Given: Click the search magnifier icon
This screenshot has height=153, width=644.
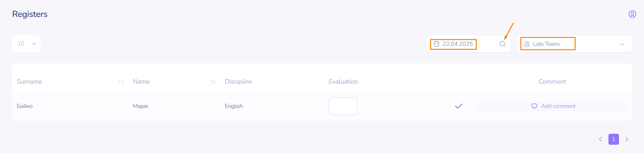Looking at the screenshot, I should pos(502,44).
